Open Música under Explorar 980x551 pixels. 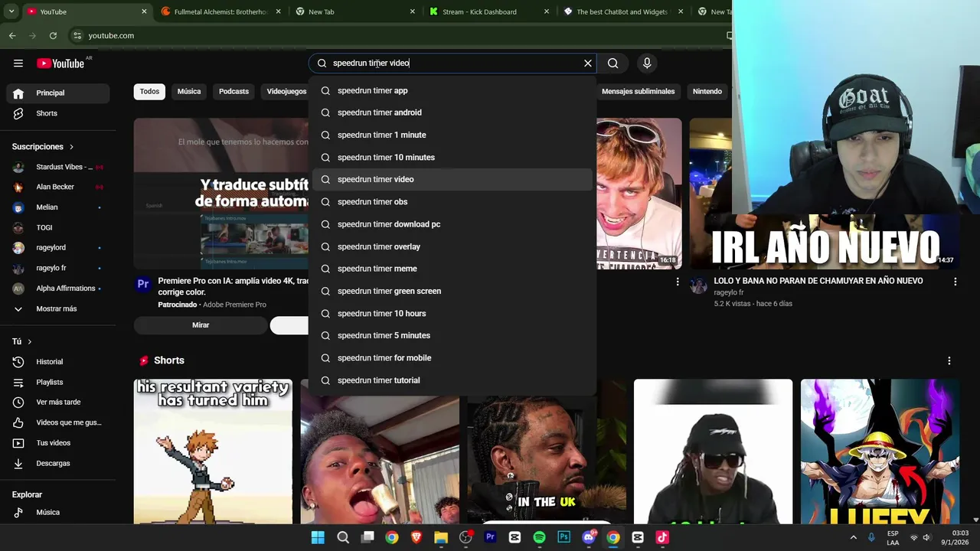click(58, 512)
